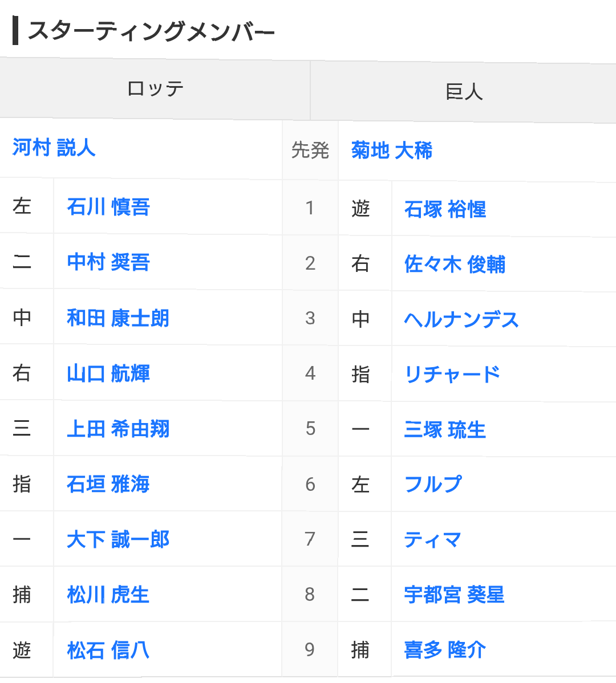This screenshot has width=616, height=683.
Task: Click second baseman 宇都宮 葵星
Action: 455,595
